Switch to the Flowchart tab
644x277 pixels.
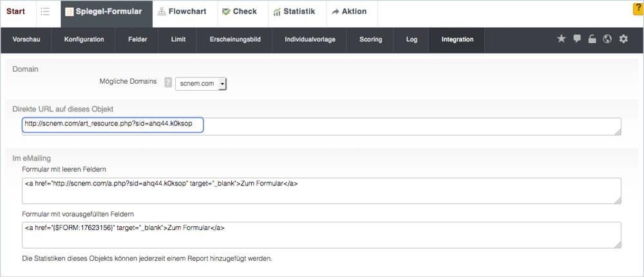(184, 12)
